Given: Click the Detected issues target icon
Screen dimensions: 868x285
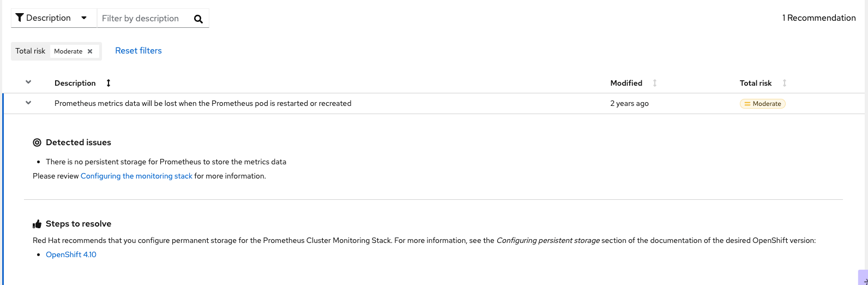Looking at the screenshot, I should 37,143.
